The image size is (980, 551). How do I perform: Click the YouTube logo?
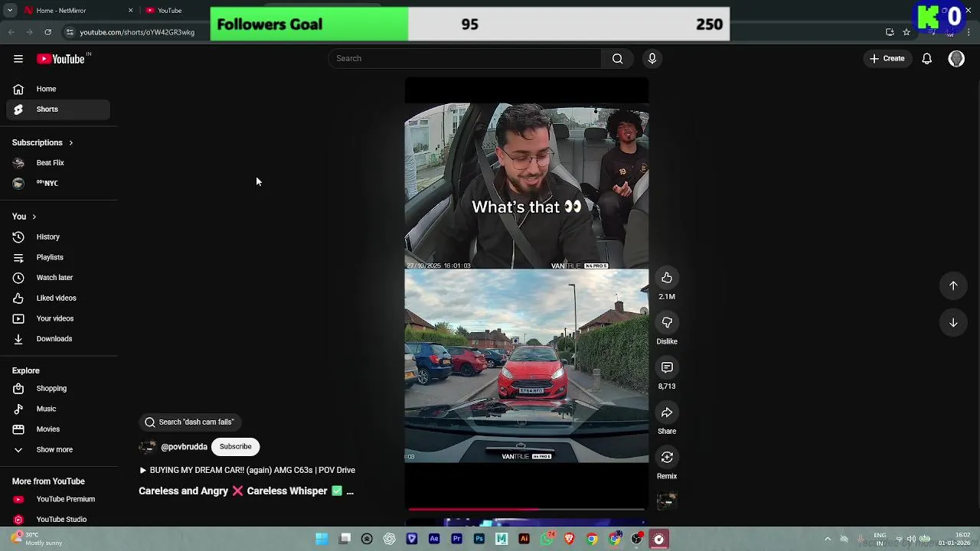click(62, 59)
